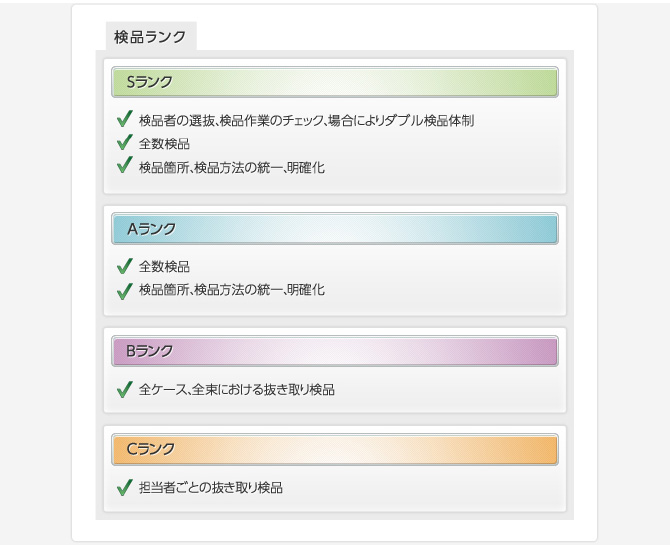Click the checkmark beside Aランク 検品箇所 item
This screenshot has width=670, height=550.
tap(125, 290)
